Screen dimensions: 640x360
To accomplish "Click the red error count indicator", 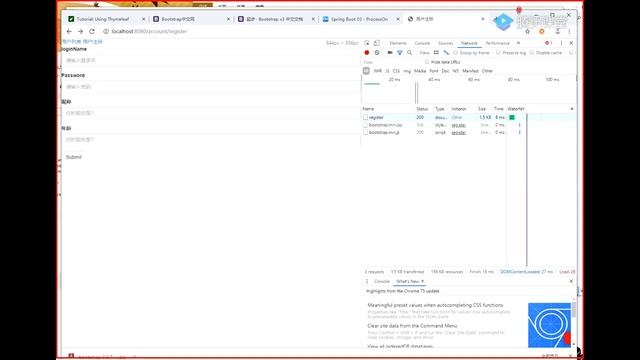I will (549, 43).
